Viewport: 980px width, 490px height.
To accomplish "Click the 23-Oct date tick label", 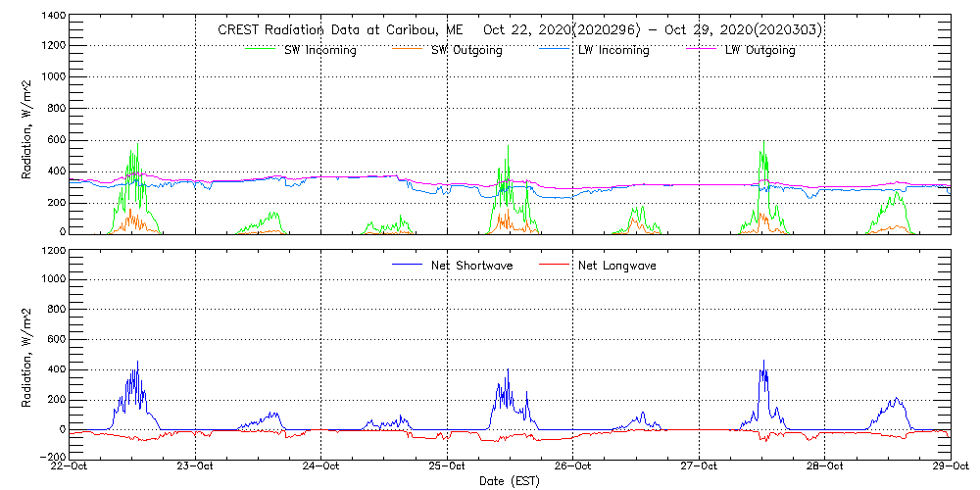I will click(x=196, y=468).
